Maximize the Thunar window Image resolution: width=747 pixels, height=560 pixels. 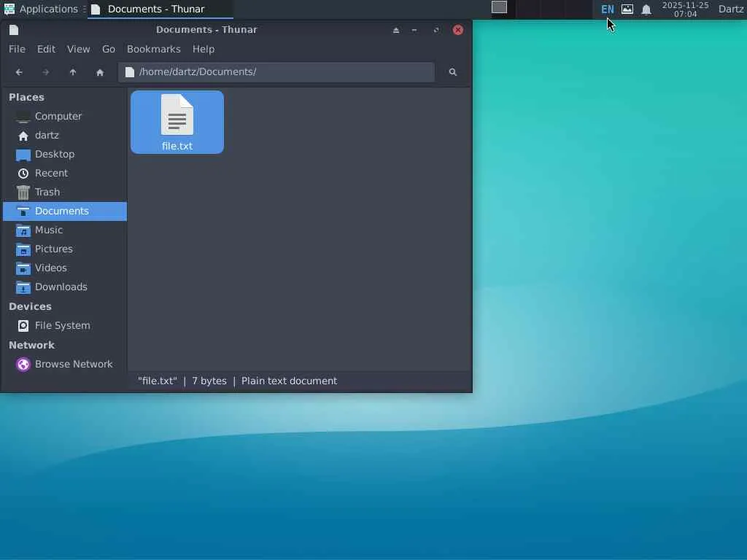[436, 30]
